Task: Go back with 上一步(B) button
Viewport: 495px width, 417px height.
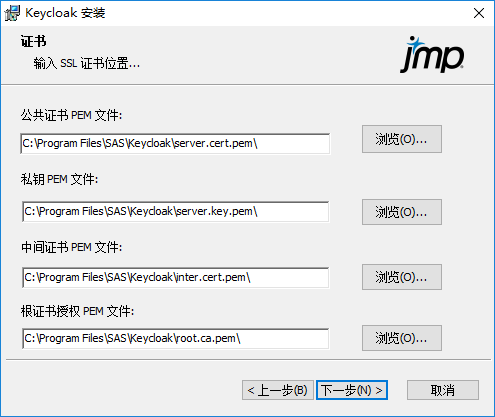Action: [x=278, y=390]
